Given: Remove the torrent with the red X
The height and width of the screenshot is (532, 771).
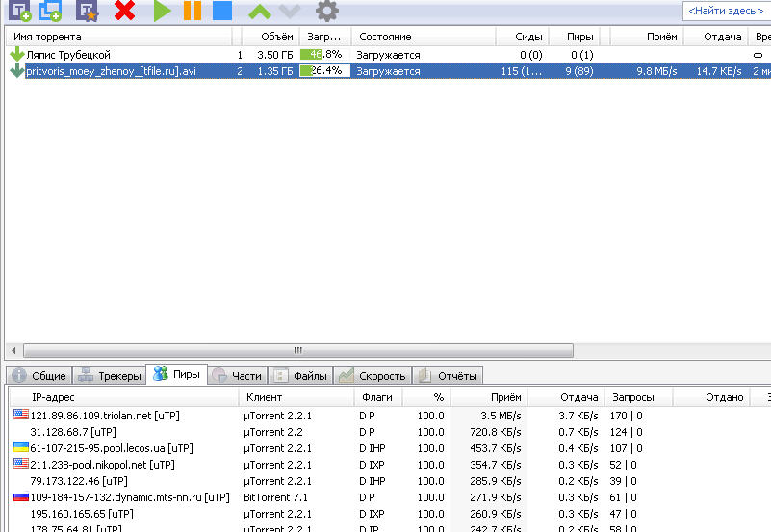Looking at the screenshot, I should (124, 12).
